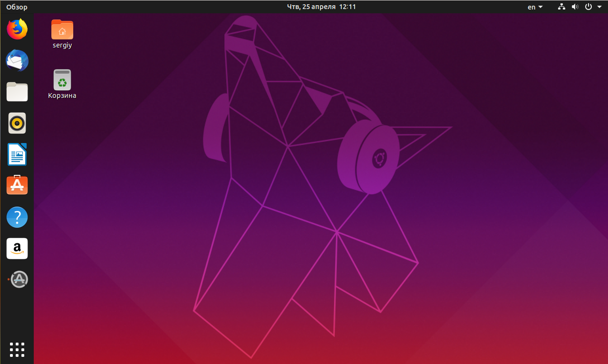The height and width of the screenshot is (364, 608).
Task: Launch Firefox from the dock
Action: (x=17, y=29)
